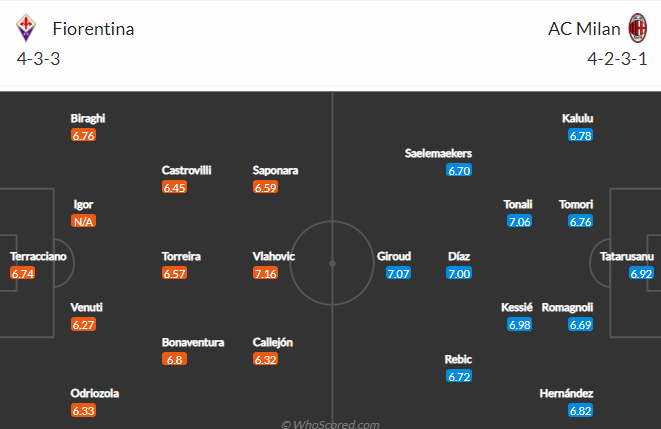Open the AC Milan team name link
This screenshot has width=661, height=429.
[x=584, y=29]
